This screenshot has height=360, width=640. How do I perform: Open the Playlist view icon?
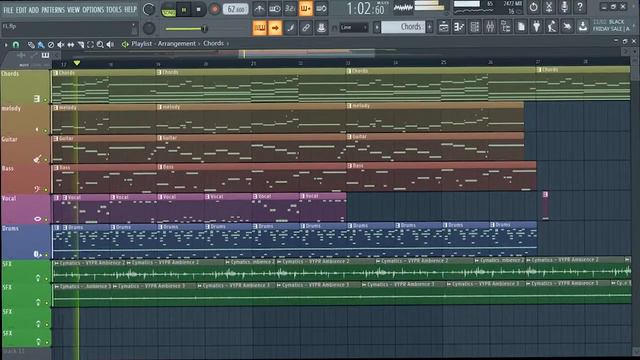tap(444, 27)
